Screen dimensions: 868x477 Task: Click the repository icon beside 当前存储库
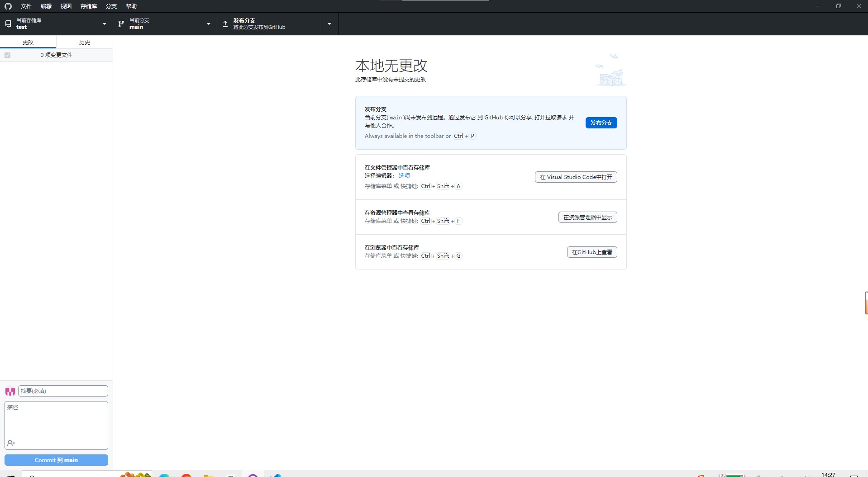coord(8,24)
